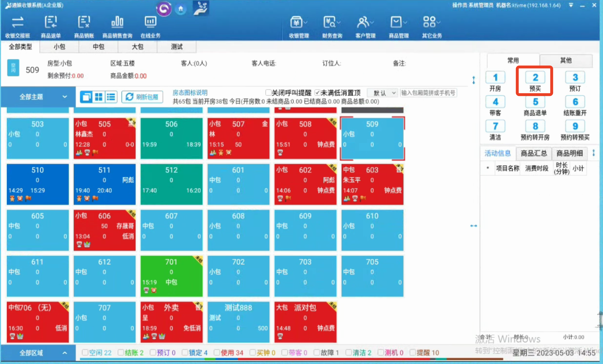Click the home icon in title bar

(x=181, y=9)
